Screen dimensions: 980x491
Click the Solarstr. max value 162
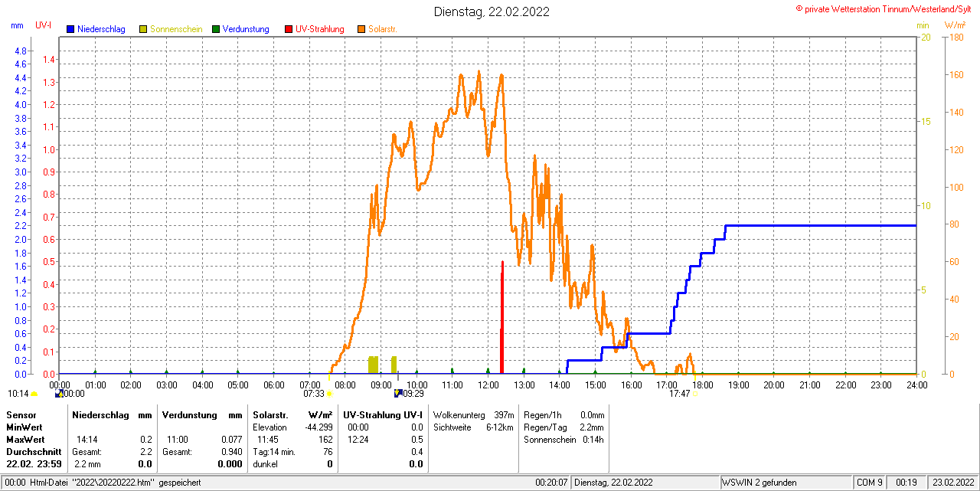325,440
